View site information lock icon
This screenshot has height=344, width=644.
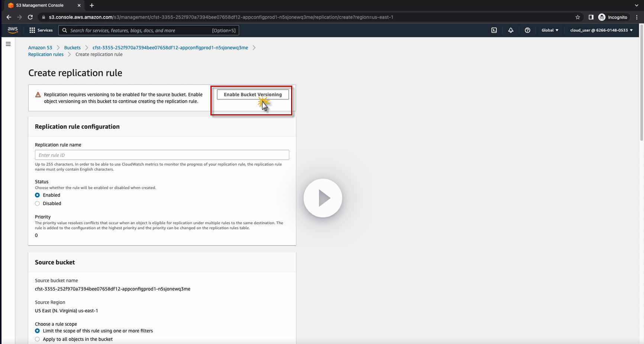coord(44,17)
